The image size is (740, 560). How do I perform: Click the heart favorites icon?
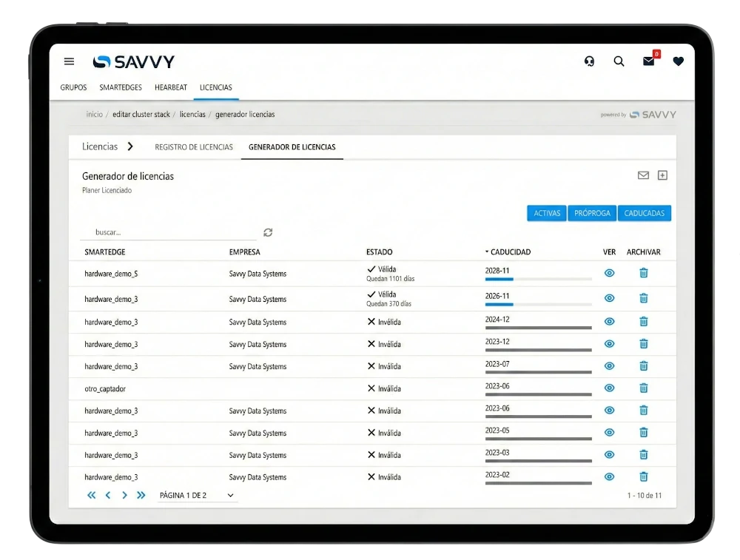tap(678, 62)
